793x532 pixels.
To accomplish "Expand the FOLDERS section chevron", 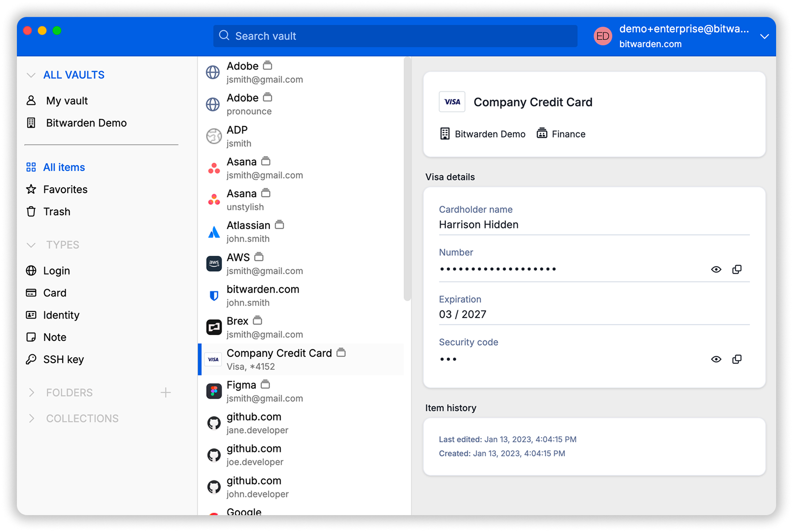I will [x=31, y=392].
